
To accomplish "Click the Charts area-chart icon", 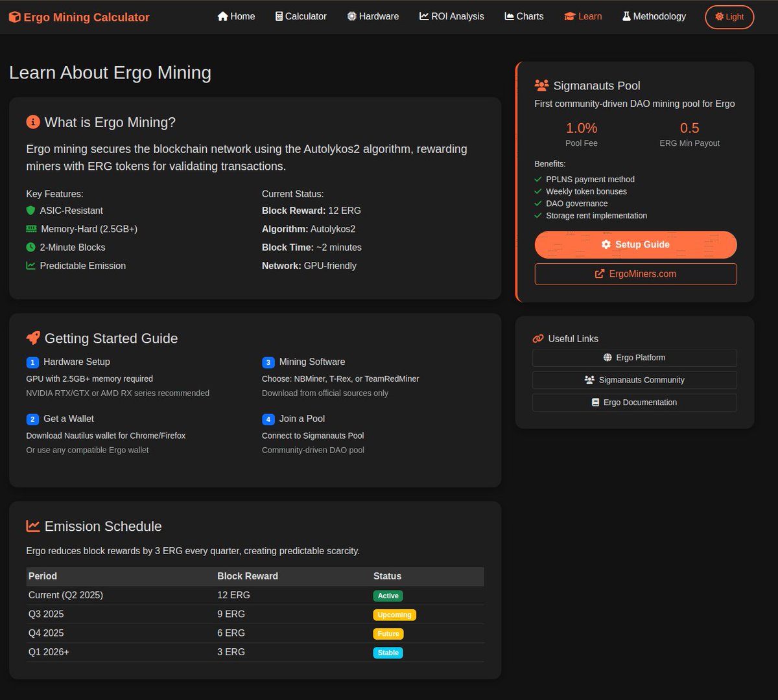I will pyautogui.click(x=509, y=16).
